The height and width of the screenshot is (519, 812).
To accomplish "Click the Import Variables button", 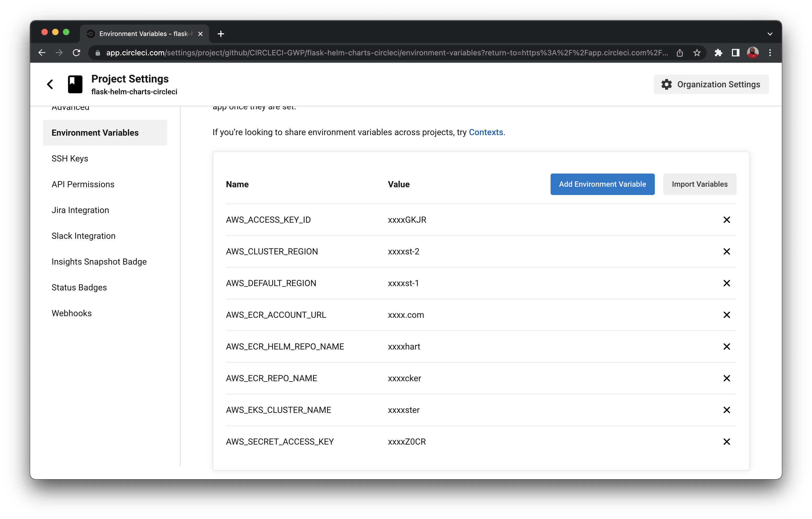I will [699, 184].
